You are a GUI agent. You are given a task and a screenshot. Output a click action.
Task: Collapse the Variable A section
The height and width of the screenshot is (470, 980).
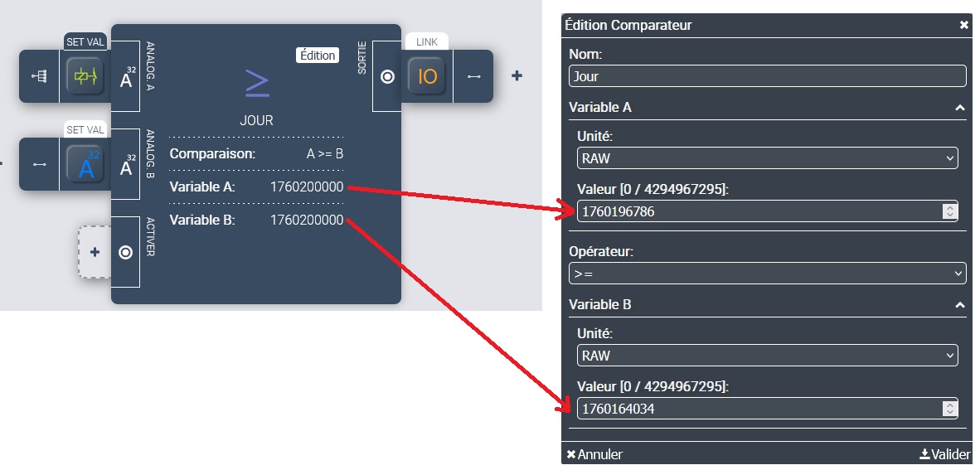coord(959,108)
